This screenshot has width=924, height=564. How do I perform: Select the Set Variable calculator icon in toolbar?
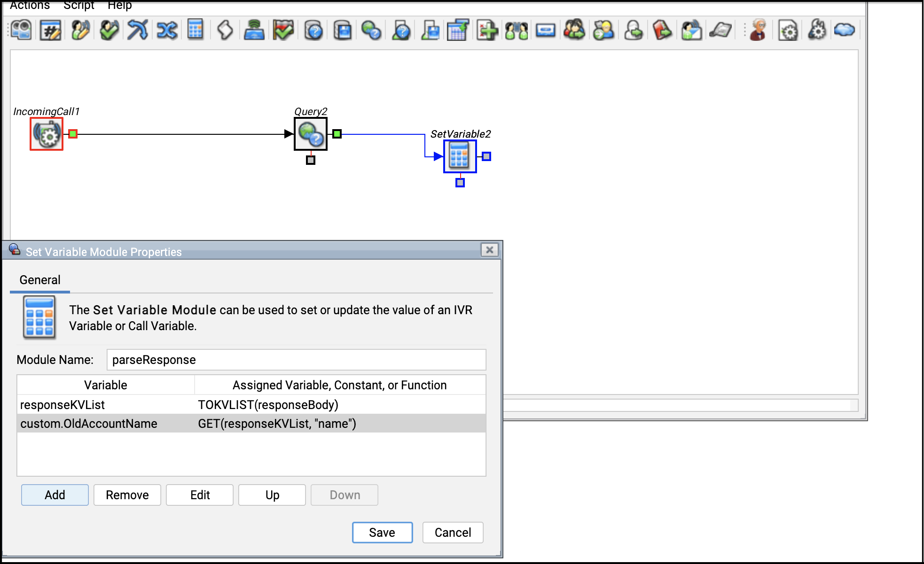point(196,30)
